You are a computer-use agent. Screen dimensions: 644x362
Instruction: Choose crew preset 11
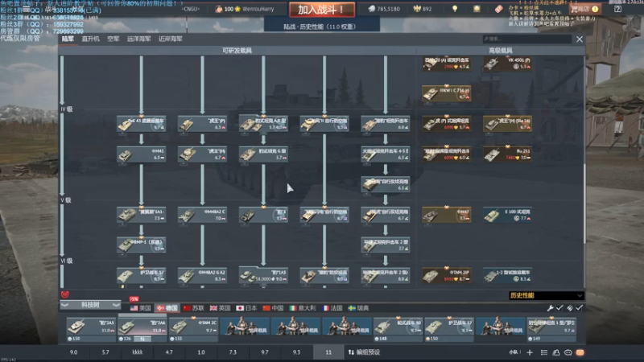pos(328,352)
